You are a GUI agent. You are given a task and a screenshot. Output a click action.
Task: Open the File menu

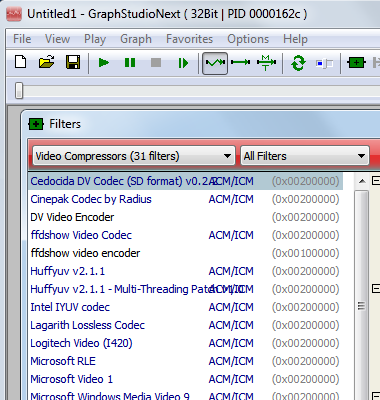[22, 39]
